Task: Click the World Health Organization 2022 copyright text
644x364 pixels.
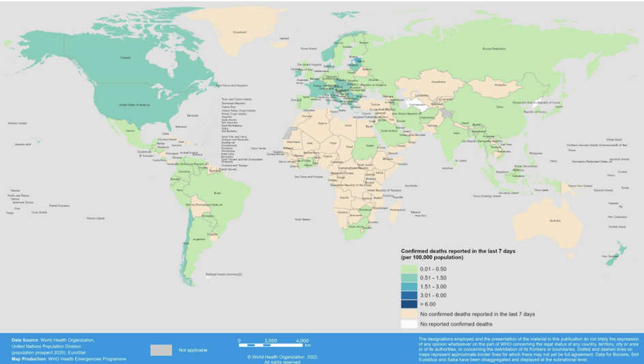Action: point(282,357)
